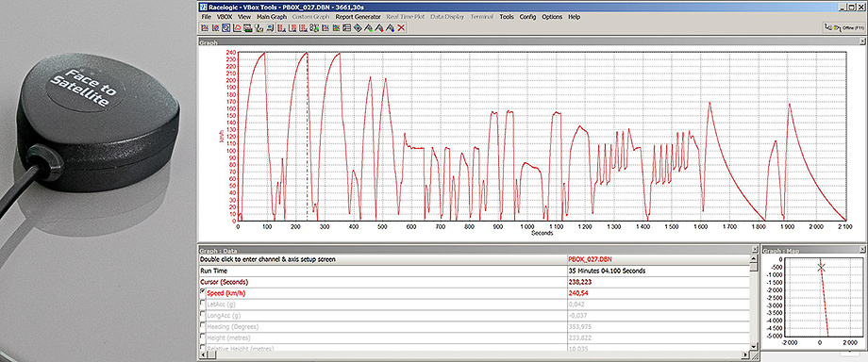Click the Help menu item
Viewport: 868px width, 362px height.
click(574, 17)
